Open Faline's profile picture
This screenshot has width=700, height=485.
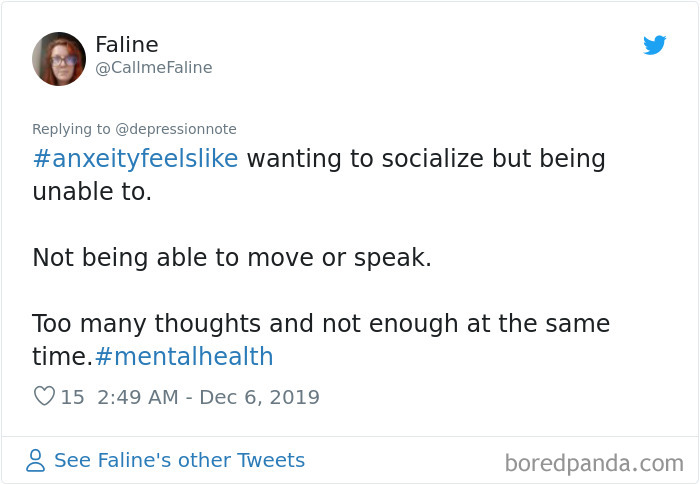pos(59,58)
